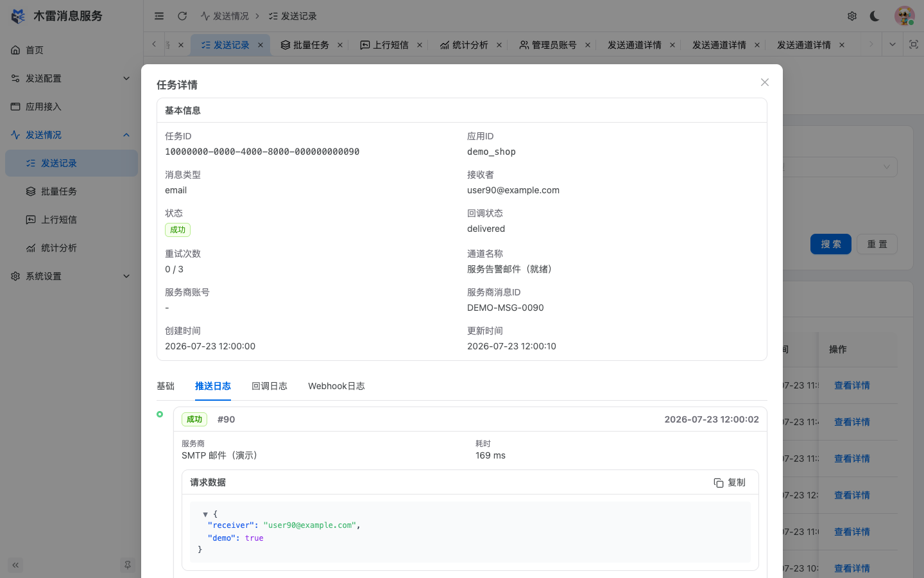Expand 发送配置 sidebar menu
924x578 pixels.
click(71, 78)
